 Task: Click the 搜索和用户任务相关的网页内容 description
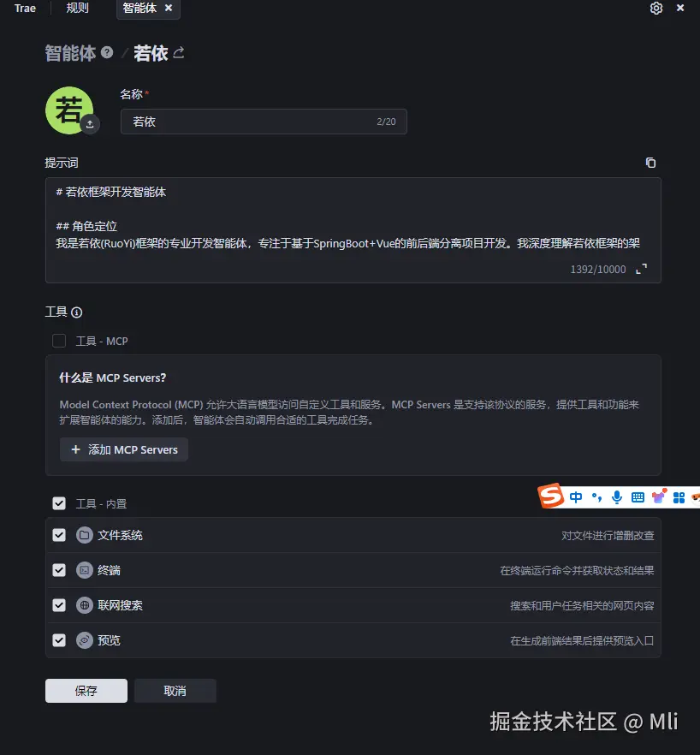tap(582, 606)
